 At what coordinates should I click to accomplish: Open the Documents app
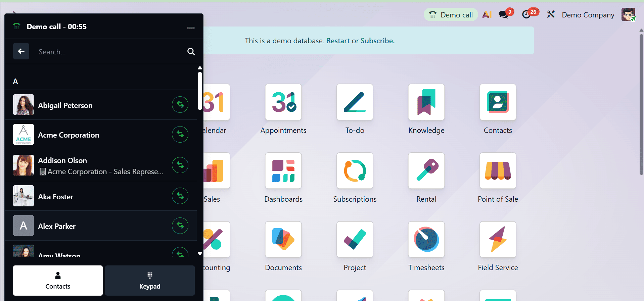pyautogui.click(x=283, y=240)
